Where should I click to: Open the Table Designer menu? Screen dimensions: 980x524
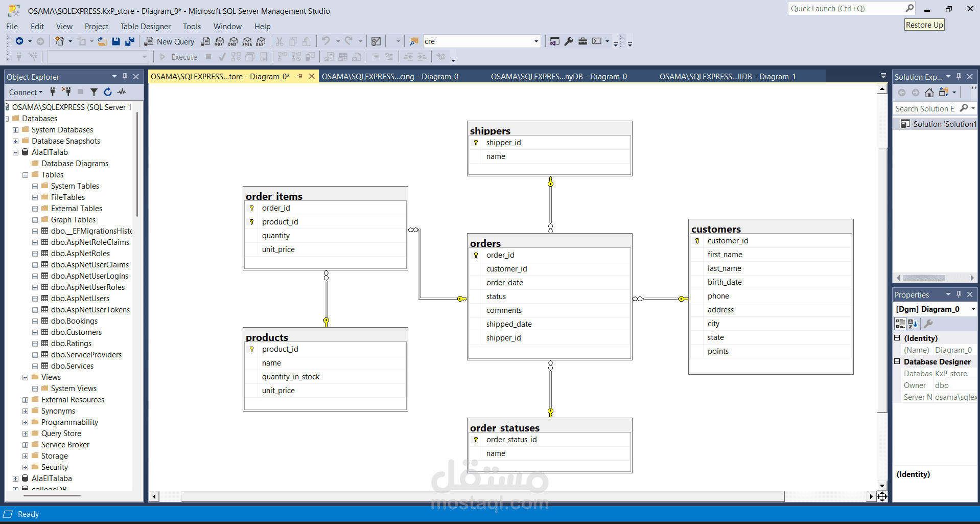tap(145, 27)
